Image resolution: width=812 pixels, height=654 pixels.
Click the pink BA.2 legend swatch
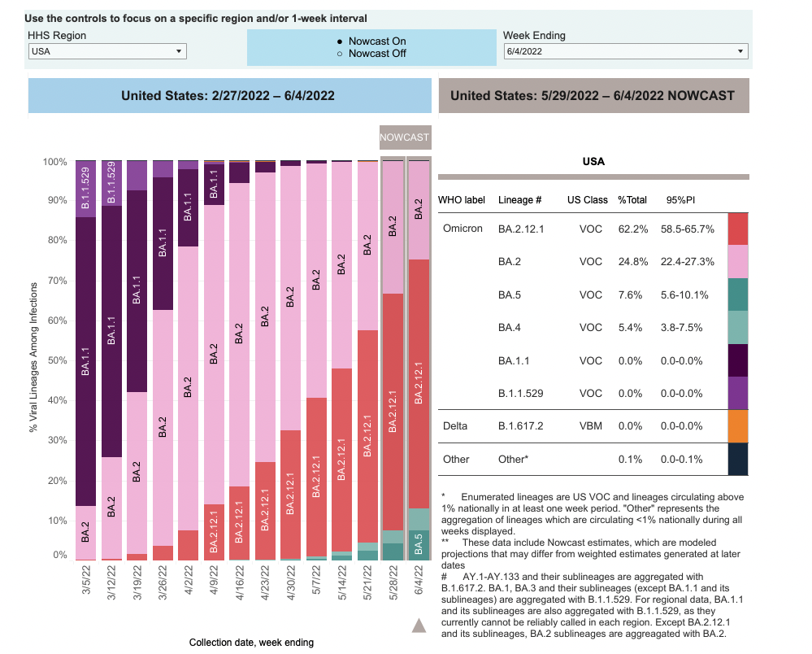coord(738,261)
